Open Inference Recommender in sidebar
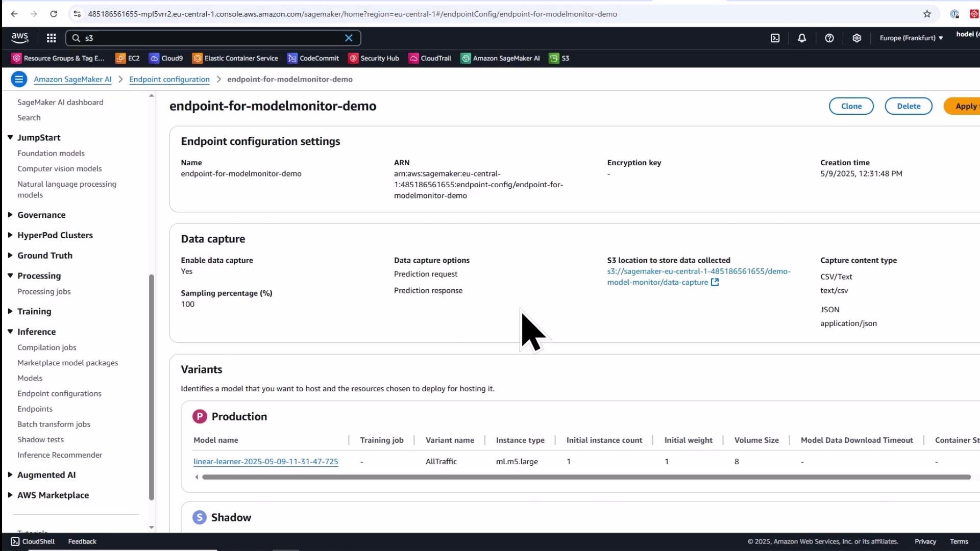 (x=60, y=455)
